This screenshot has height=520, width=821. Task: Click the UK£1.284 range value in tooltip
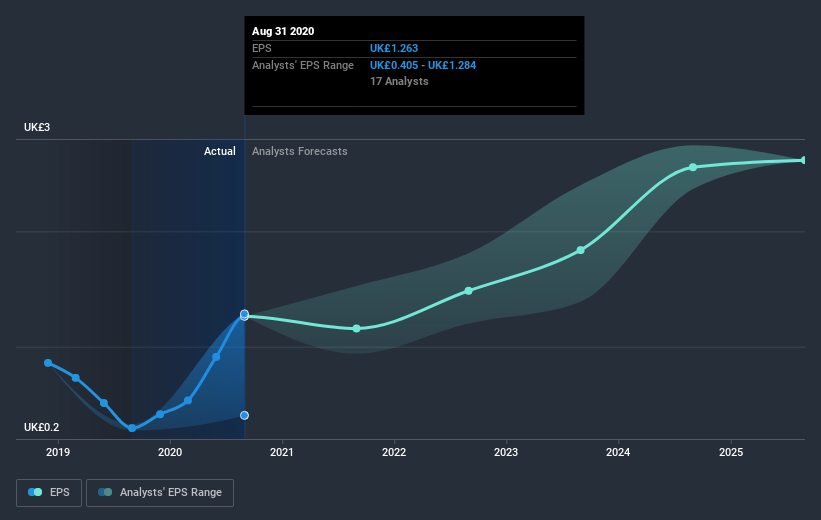[452, 65]
